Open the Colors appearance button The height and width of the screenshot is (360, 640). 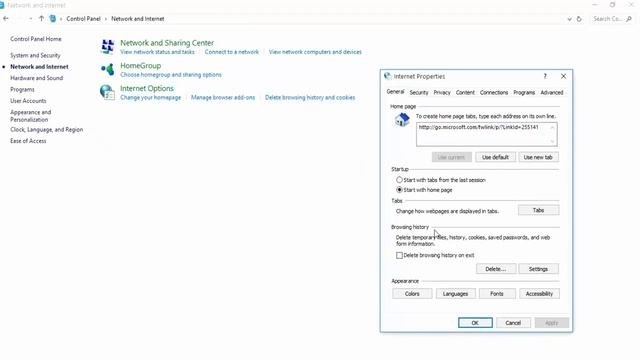coord(412,294)
